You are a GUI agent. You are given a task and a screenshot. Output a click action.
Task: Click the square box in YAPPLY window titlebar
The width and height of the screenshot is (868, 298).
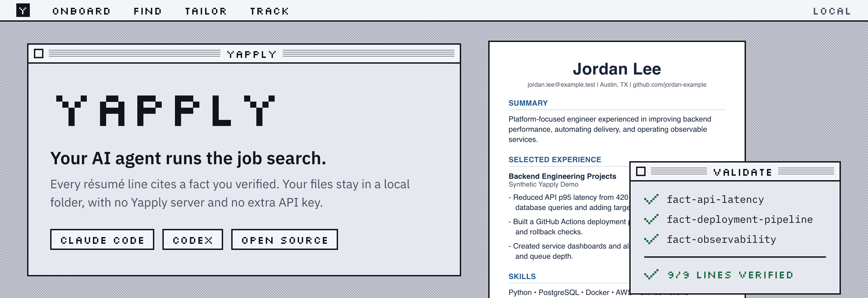39,54
